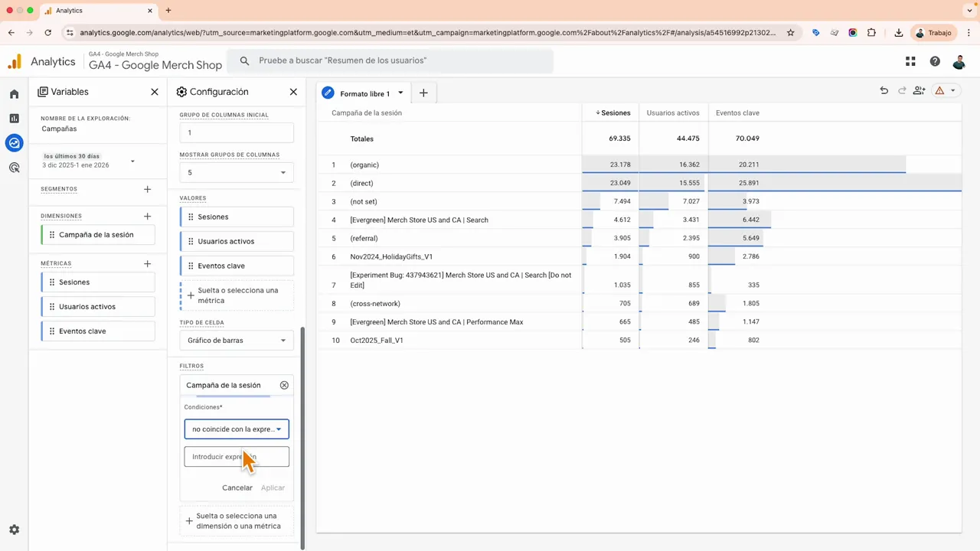Close the Variables panel
This screenshot has width=980, height=551.
(x=155, y=92)
